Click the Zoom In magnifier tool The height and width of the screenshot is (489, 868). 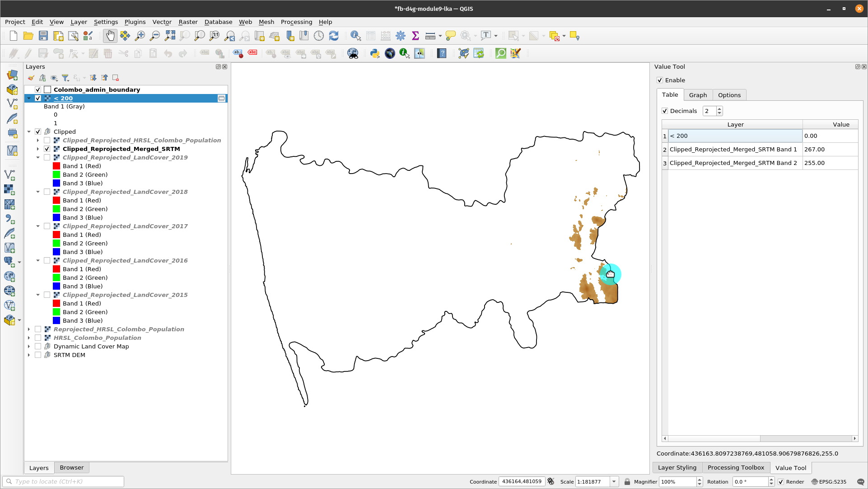(x=140, y=36)
